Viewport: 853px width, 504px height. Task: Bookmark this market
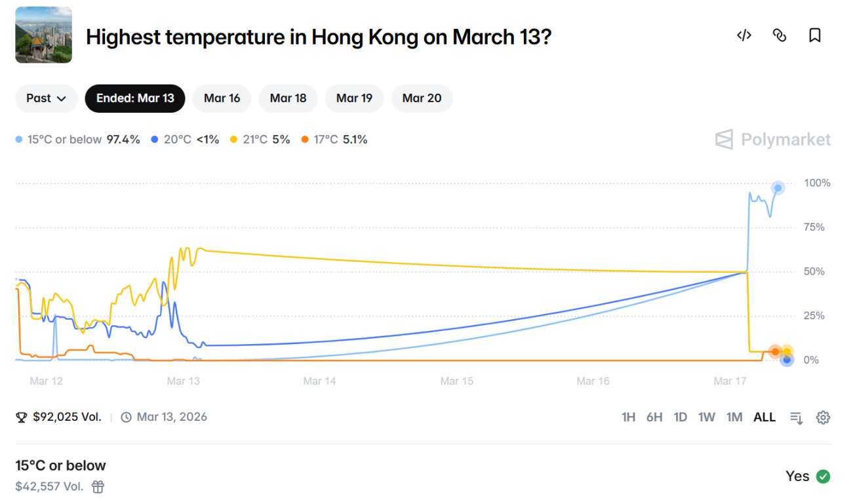(815, 35)
